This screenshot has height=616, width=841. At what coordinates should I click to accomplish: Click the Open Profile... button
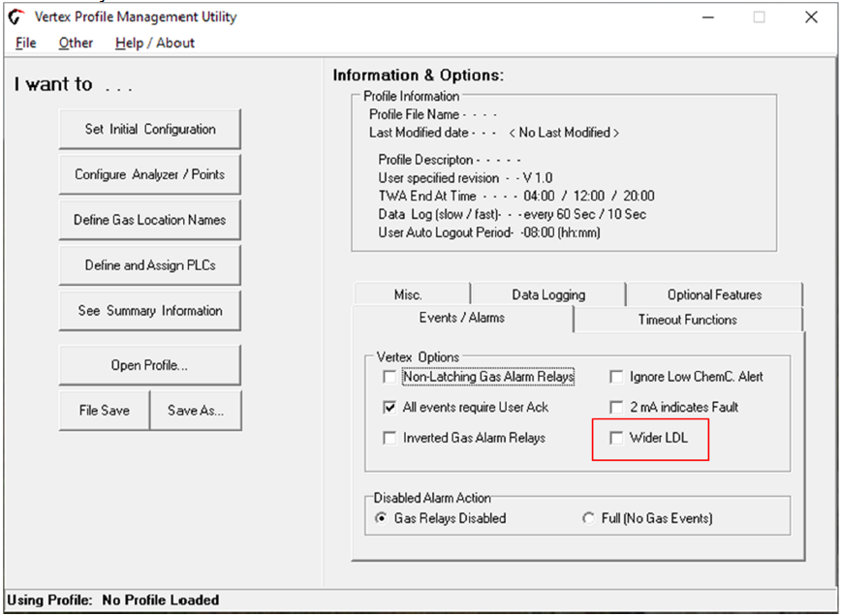(x=149, y=365)
